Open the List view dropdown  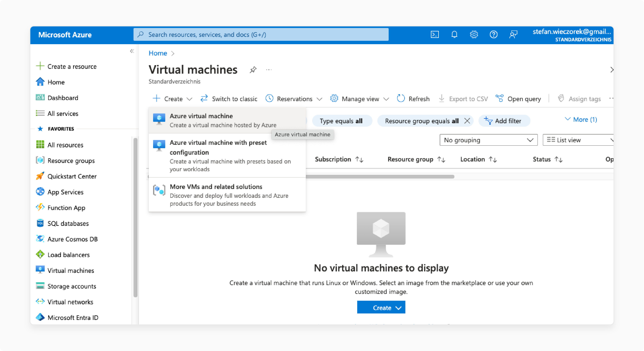click(x=578, y=140)
